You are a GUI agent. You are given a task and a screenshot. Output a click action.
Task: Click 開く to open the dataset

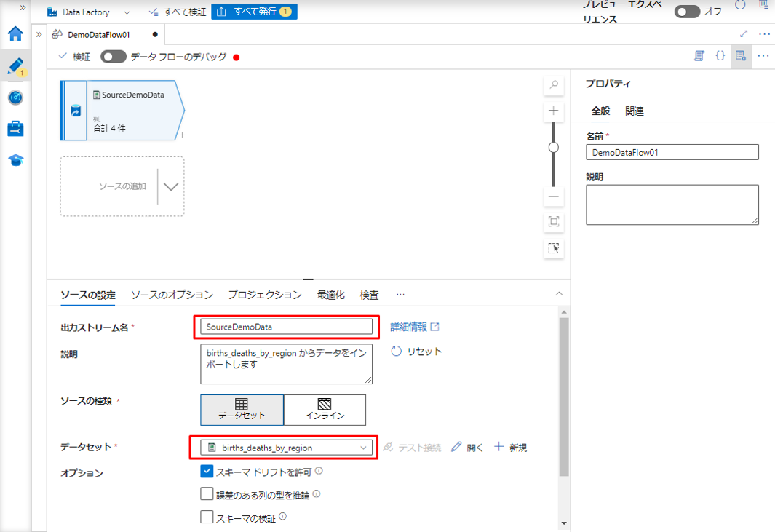(x=467, y=448)
